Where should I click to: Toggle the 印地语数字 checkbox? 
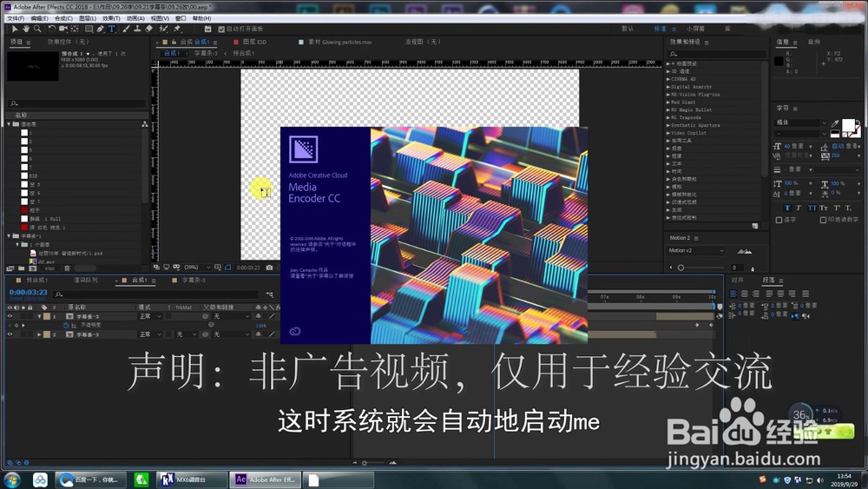click(x=823, y=220)
